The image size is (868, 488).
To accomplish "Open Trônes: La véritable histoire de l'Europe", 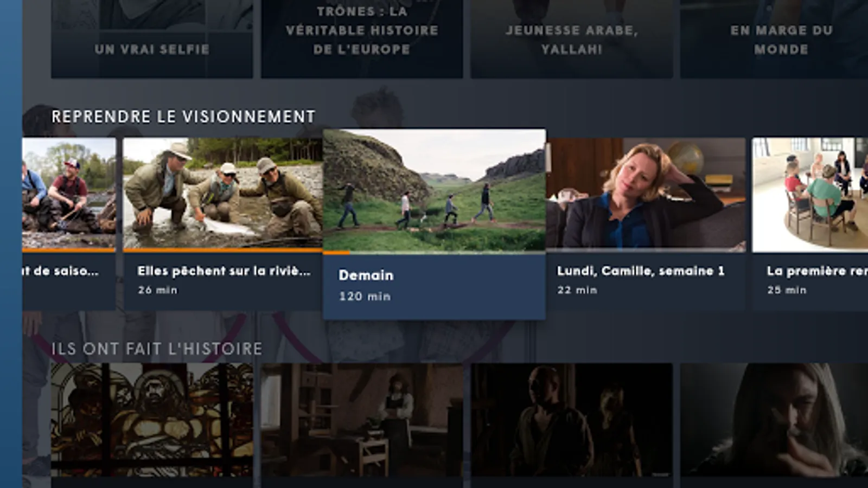I will 362,39.
